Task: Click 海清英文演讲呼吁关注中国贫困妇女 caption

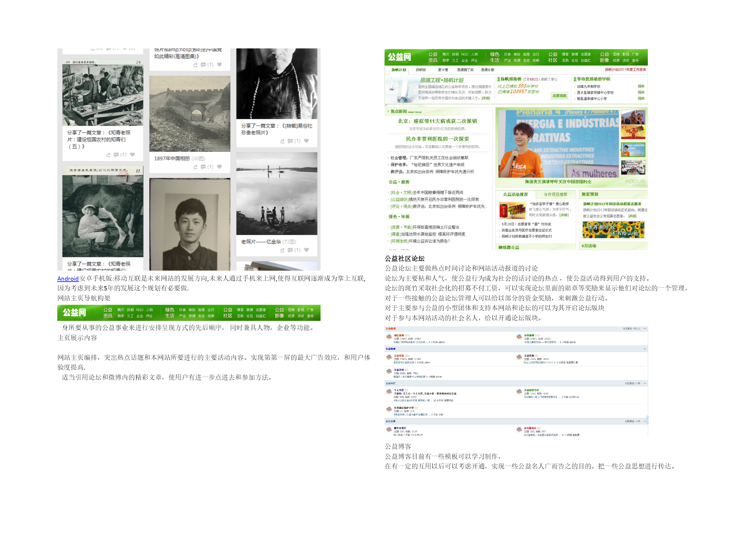Action: click(558, 182)
